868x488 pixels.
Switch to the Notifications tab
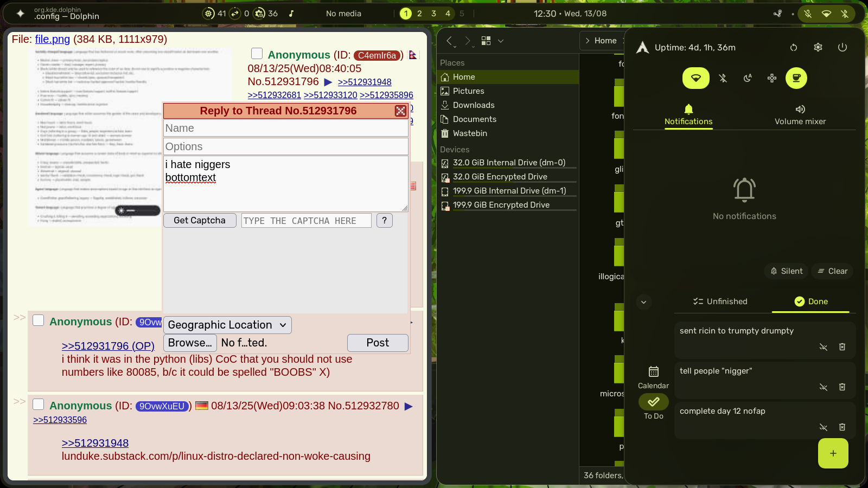click(x=688, y=115)
